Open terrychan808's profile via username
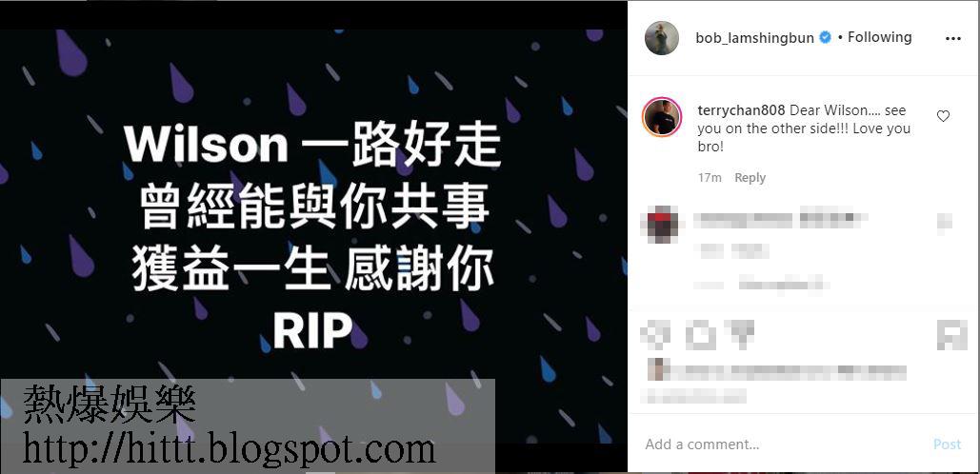Viewport: 980px width, 474px height. (741, 110)
